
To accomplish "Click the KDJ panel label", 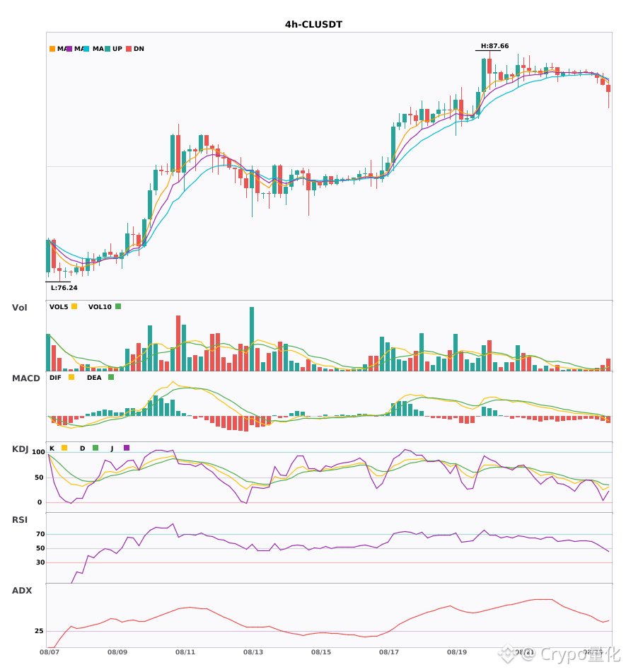I will [x=20, y=449].
